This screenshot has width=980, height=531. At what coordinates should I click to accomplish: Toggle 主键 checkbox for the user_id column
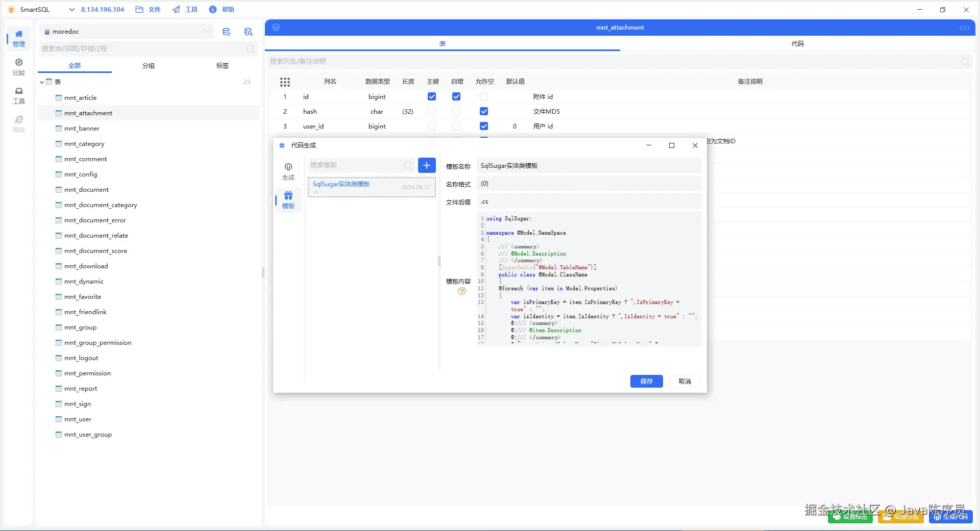click(x=432, y=126)
